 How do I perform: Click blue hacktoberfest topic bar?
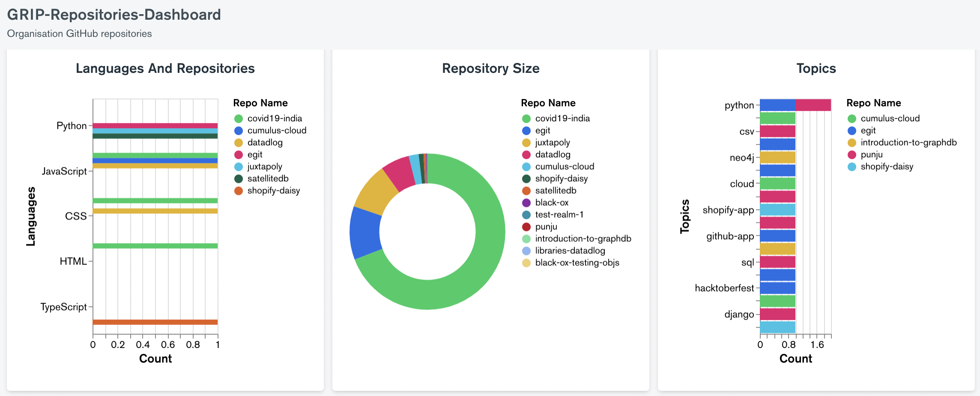point(778,288)
